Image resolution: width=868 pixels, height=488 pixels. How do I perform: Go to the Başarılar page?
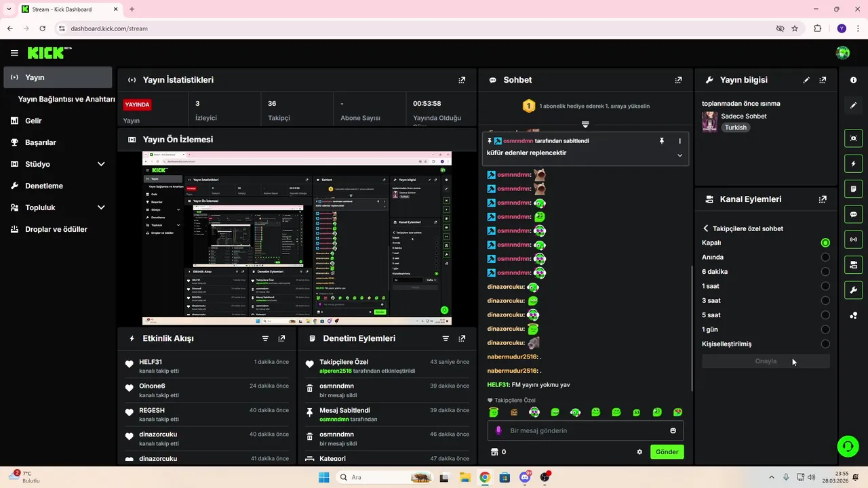(x=58, y=142)
